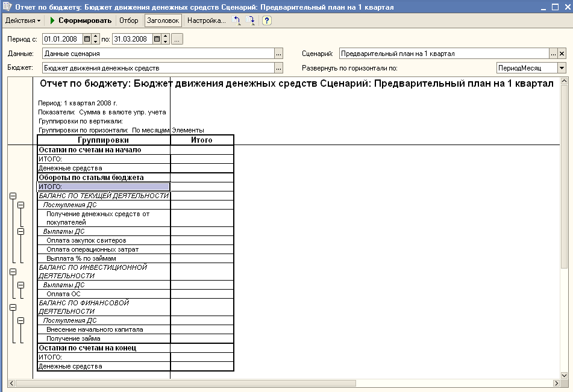Collapse Выплаты ДС above Оплата ОС
The height and width of the screenshot is (392, 573).
coord(21,285)
